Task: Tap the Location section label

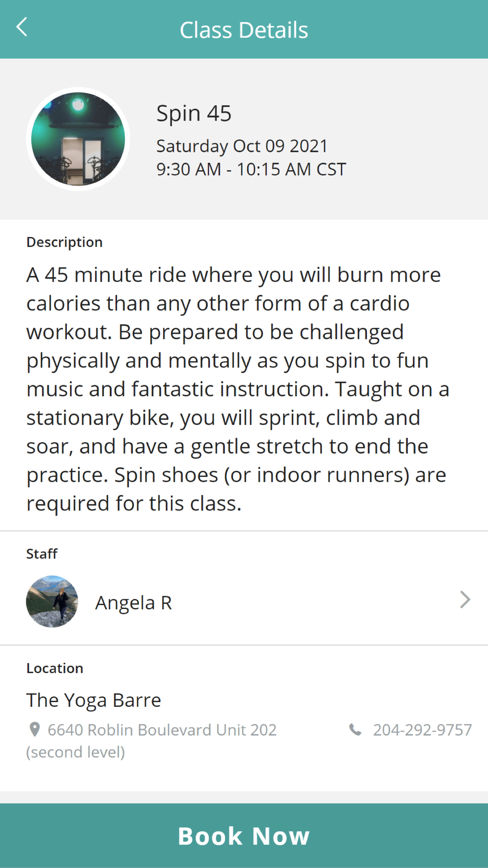Action: click(55, 668)
